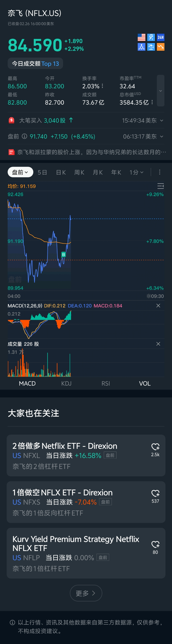Close the MACD indicator panel
The width and height of the screenshot is (172, 644).
[158, 305]
